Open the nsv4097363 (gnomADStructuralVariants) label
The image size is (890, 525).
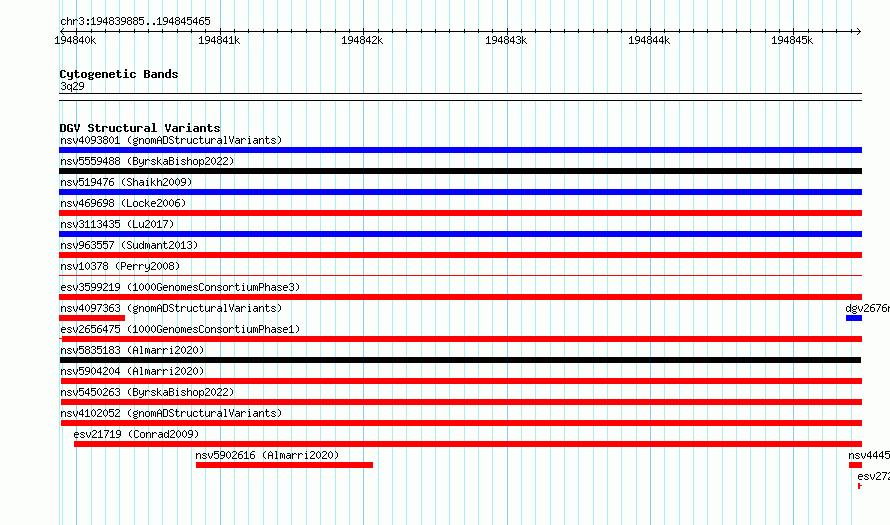[x=171, y=308]
